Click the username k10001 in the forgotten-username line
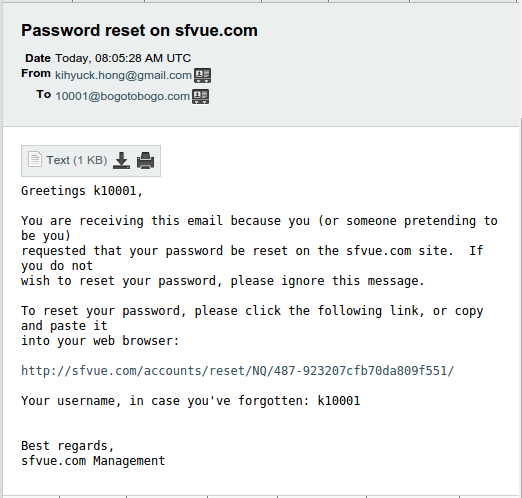 [x=339, y=401]
